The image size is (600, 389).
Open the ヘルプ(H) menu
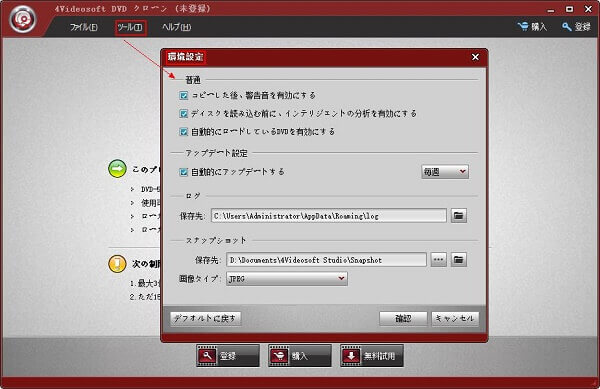pos(176,27)
